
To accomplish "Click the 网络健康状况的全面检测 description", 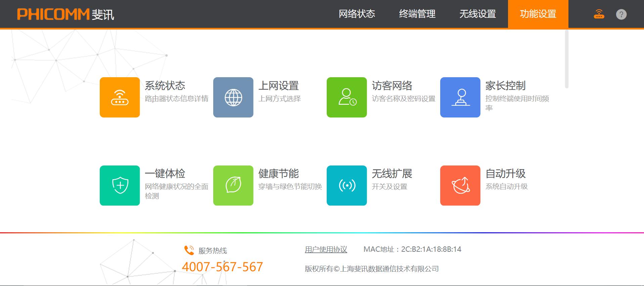I will [x=177, y=191].
